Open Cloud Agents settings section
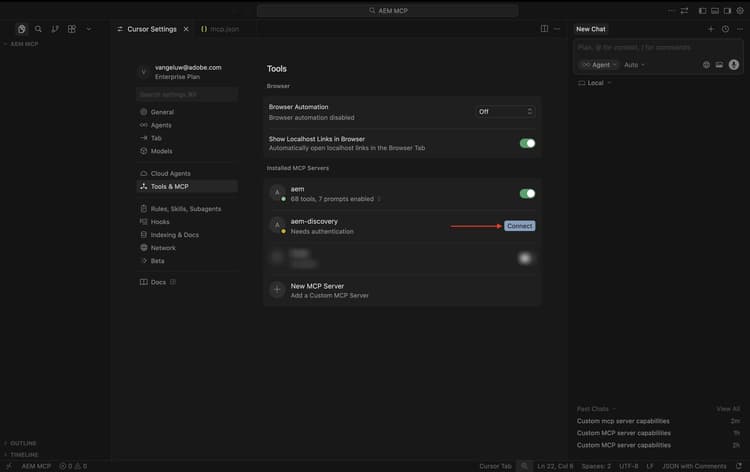 (187, 173)
